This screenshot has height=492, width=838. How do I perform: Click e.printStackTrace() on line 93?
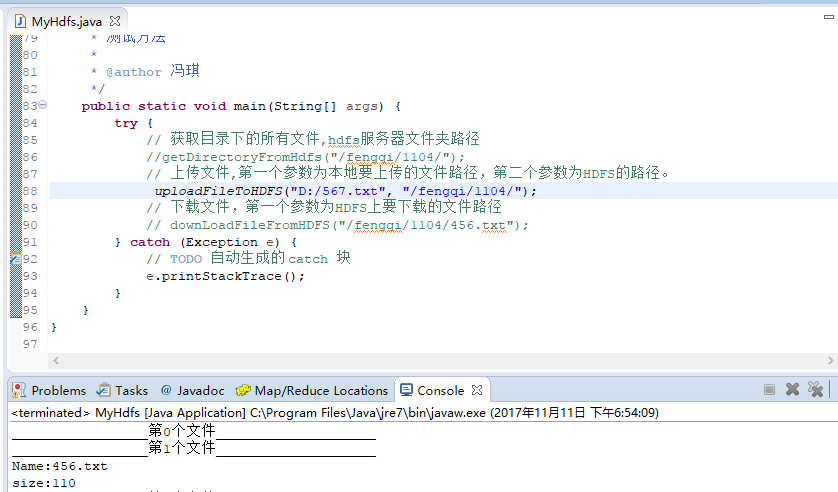pos(226,276)
